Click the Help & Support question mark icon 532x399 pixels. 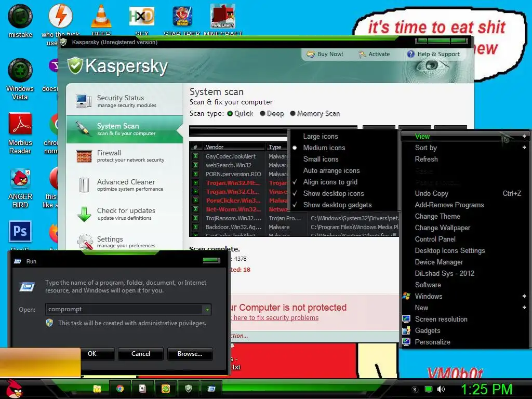tap(410, 54)
